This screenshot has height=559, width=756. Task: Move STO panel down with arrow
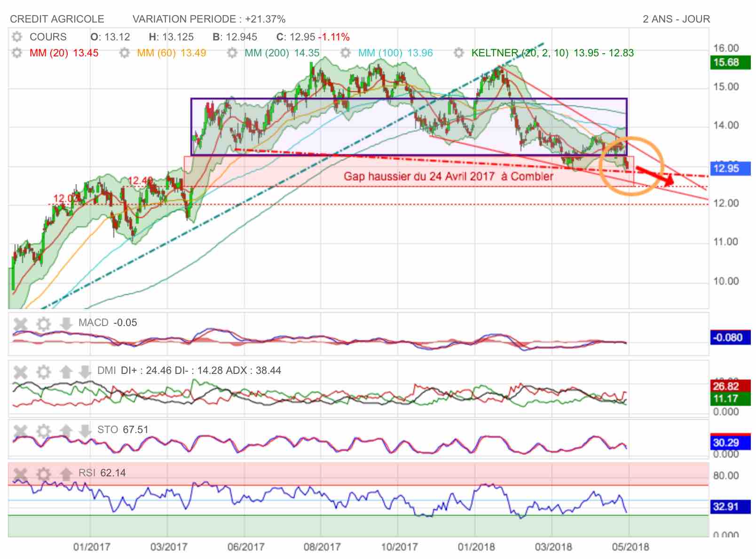coord(85,431)
